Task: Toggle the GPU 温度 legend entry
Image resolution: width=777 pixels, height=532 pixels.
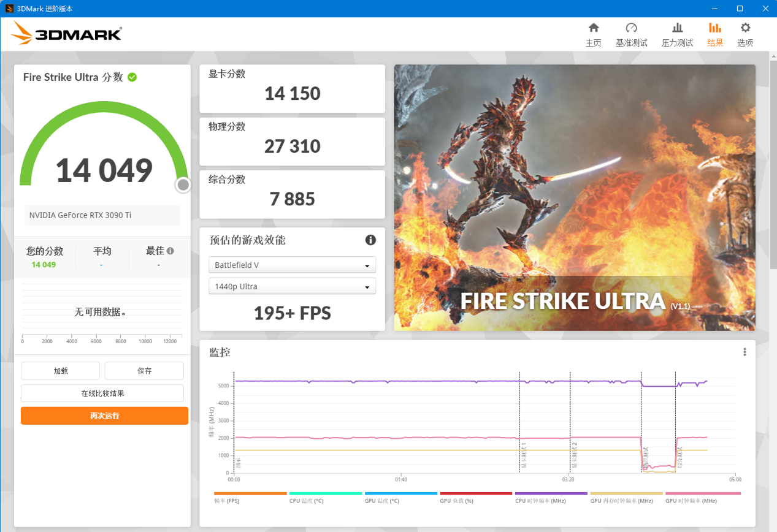Action: (401, 497)
